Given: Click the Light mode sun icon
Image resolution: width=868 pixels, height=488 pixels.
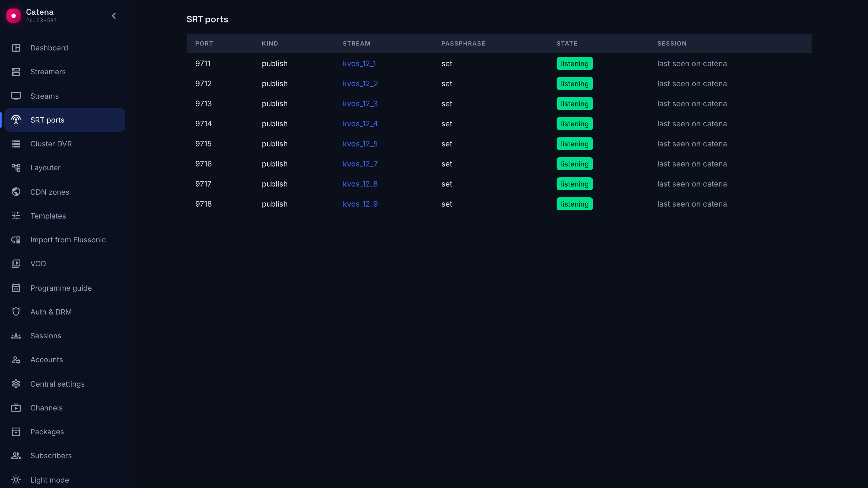Looking at the screenshot, I should click(x=16, y=480).
